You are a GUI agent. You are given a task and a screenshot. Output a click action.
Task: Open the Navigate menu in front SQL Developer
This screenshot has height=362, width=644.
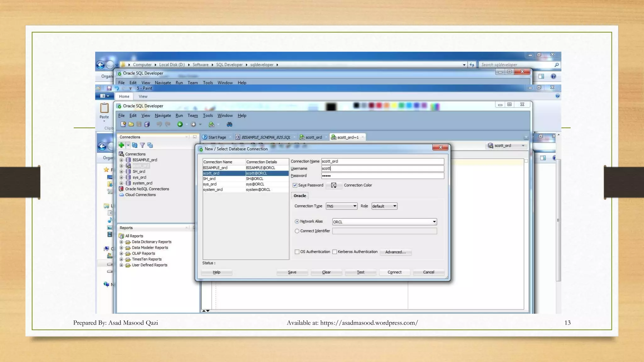(163, 116)
